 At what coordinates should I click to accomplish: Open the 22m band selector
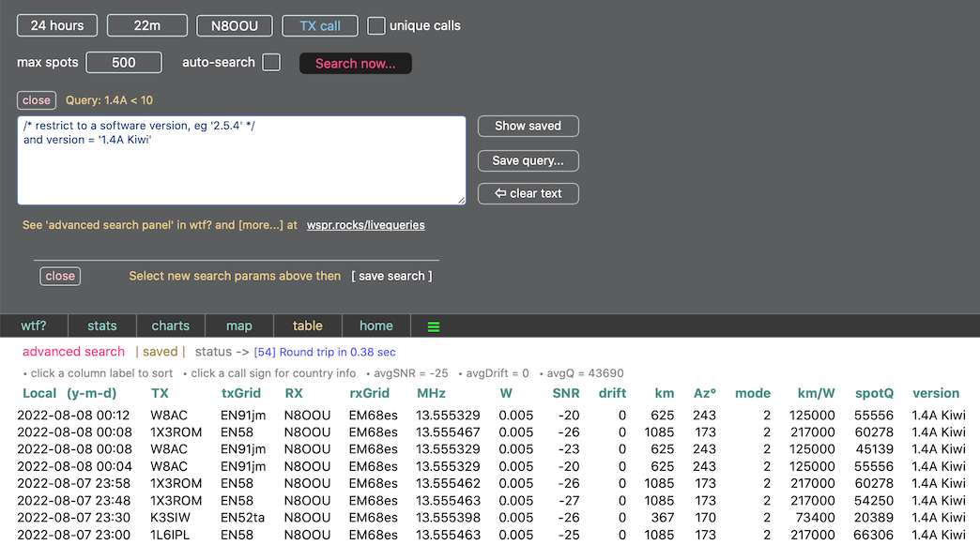point(147,25)
